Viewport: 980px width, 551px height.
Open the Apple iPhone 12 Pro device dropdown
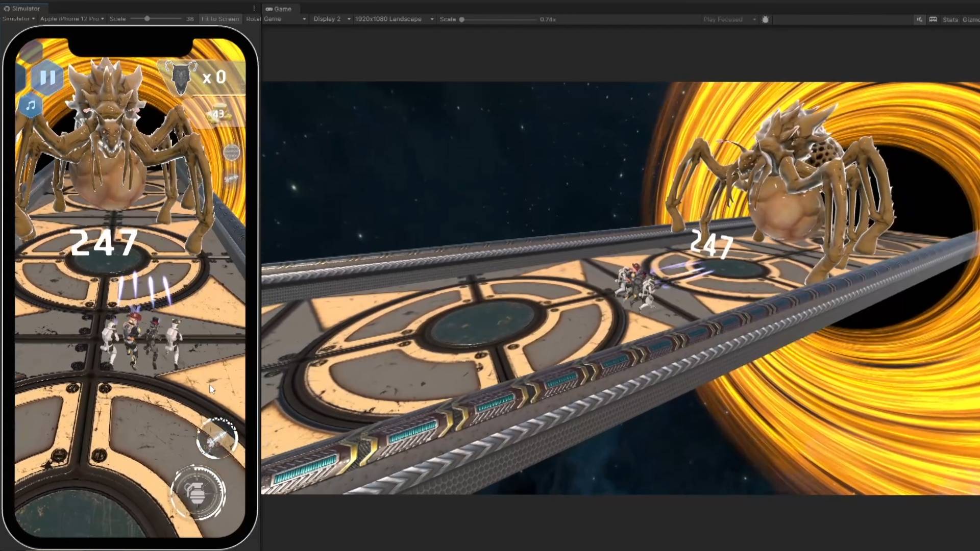tap(72, 19)
